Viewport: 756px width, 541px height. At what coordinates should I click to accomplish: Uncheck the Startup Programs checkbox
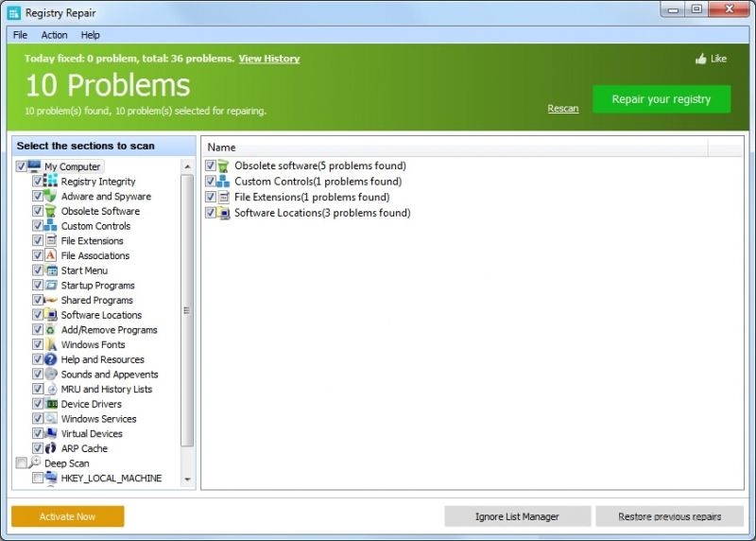(38, 286)
